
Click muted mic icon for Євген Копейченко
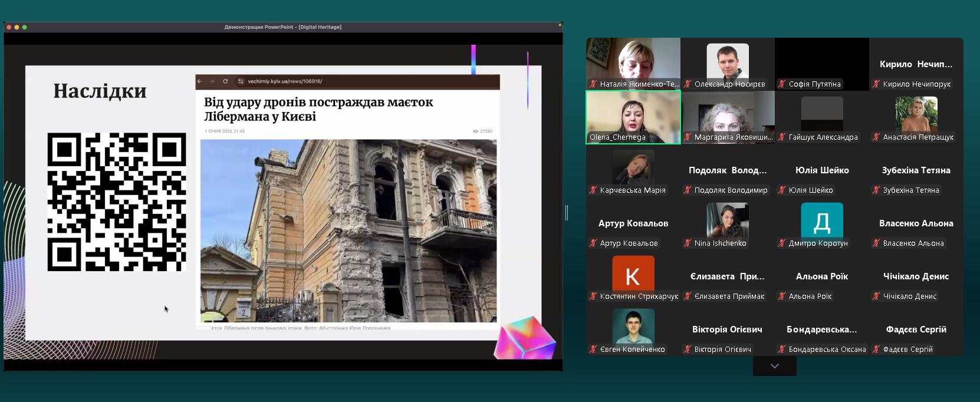[594, 350]
